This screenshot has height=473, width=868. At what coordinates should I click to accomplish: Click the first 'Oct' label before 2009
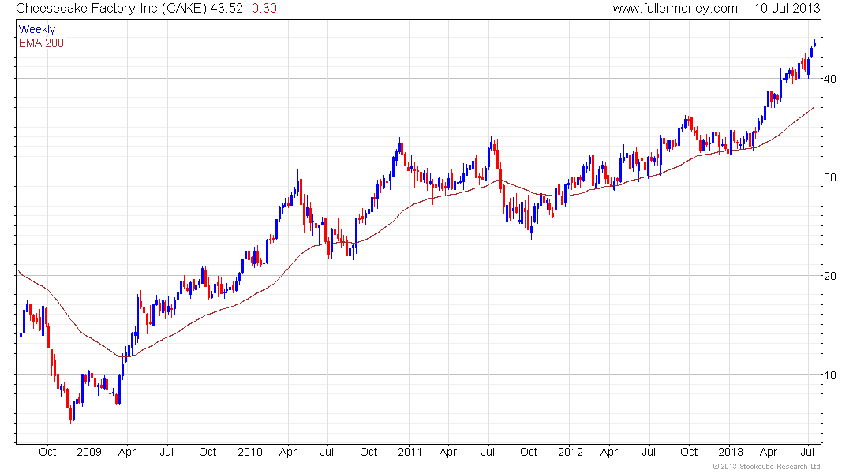pos(47,452)
